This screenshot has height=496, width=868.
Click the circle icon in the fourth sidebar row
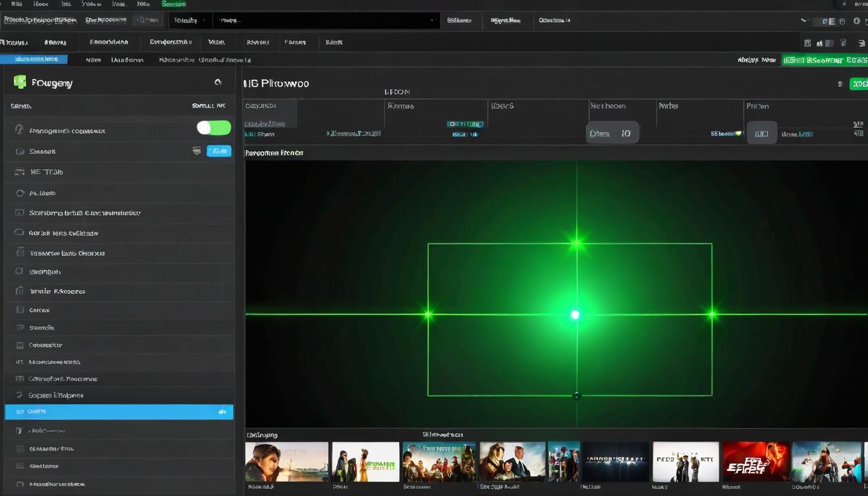click(19, 192)
